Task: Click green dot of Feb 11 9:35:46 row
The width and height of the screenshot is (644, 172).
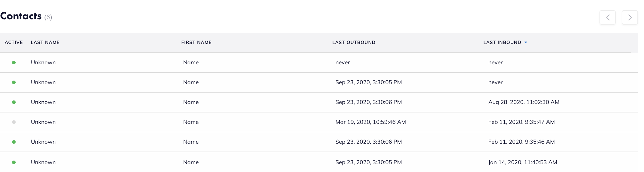Action: coord(14,142)
